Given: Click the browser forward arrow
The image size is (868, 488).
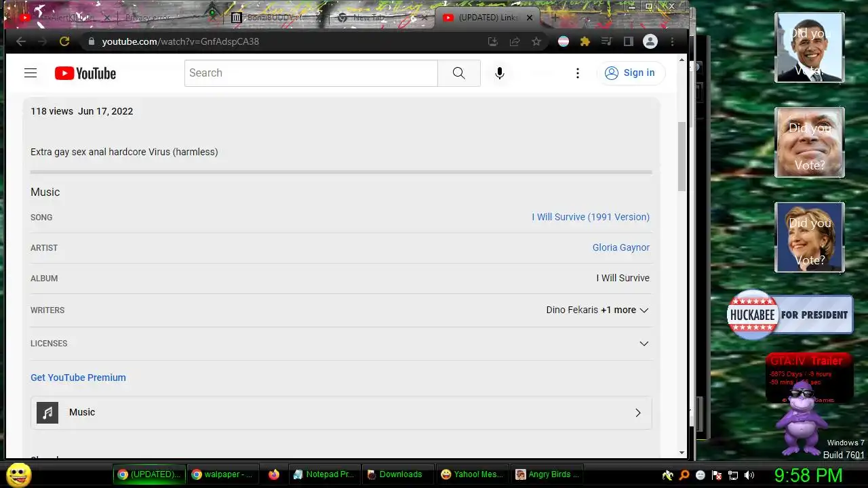Looking at the screenshot, I should 43,41.
